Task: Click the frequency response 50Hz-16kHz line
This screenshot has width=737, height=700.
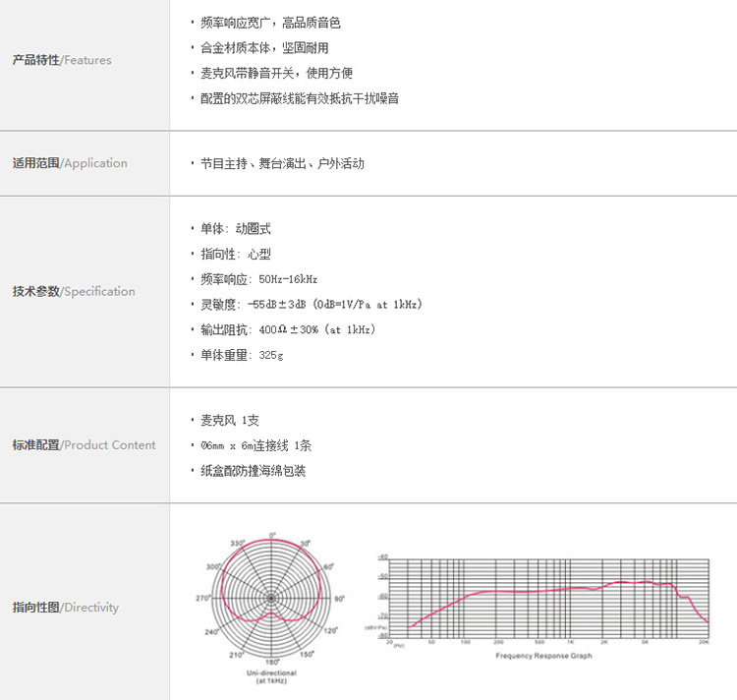Action: pyautogui.click(x=259, y=279)
